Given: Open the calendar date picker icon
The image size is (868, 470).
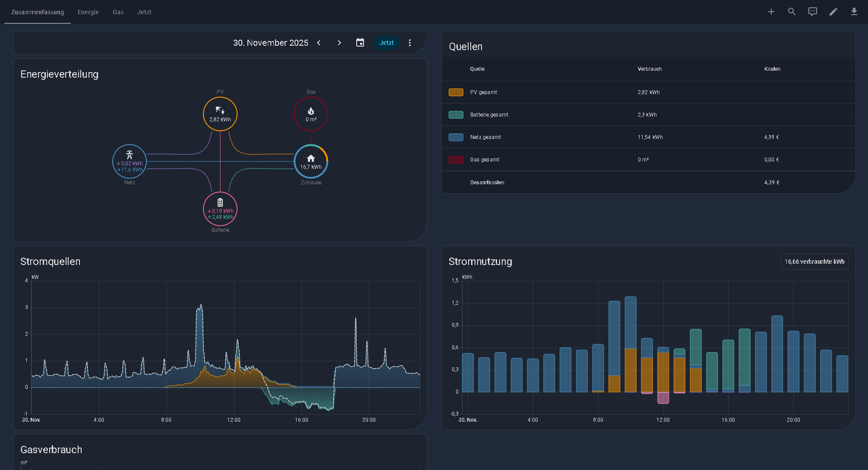Looking at the screenshot, I should click(360, 43).
